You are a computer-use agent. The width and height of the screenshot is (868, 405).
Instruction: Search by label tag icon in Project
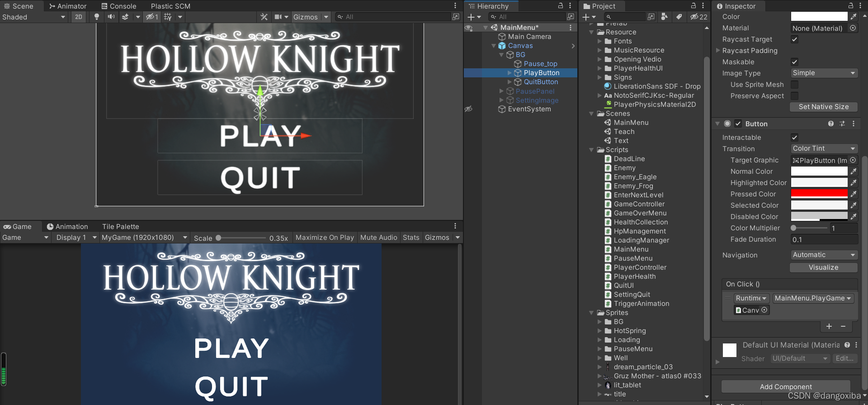pos(679,17)
